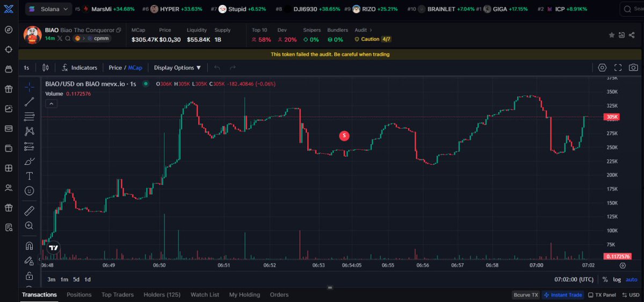
Task: Select the 1d time range
Action: click(88, 279)
